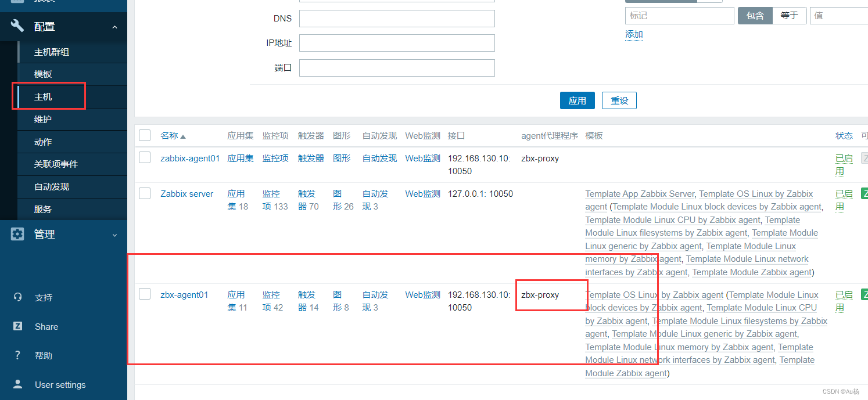Click the user icon for User settings
The width and height of the screenshot is (868, 400).
[17, 384]
